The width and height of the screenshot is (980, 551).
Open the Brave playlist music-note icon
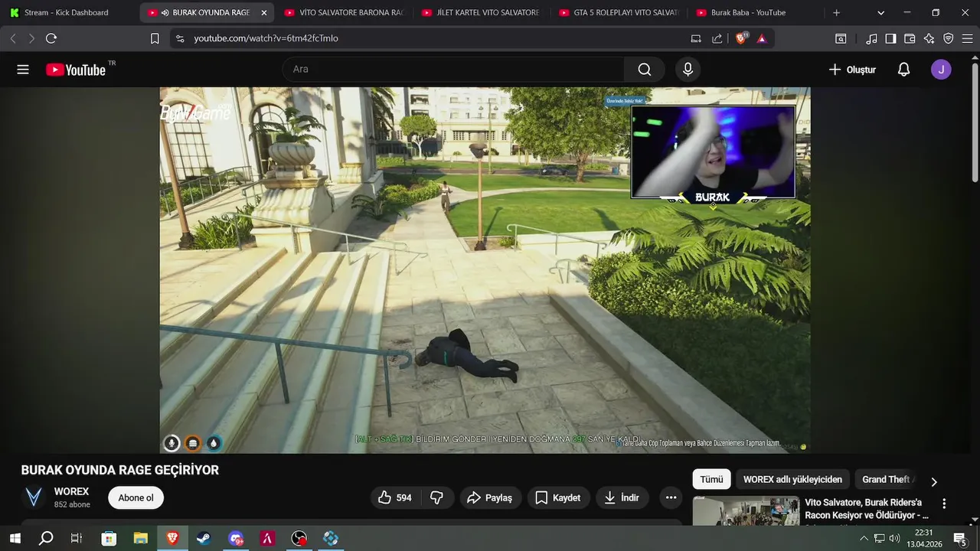[x=871, y=38]
